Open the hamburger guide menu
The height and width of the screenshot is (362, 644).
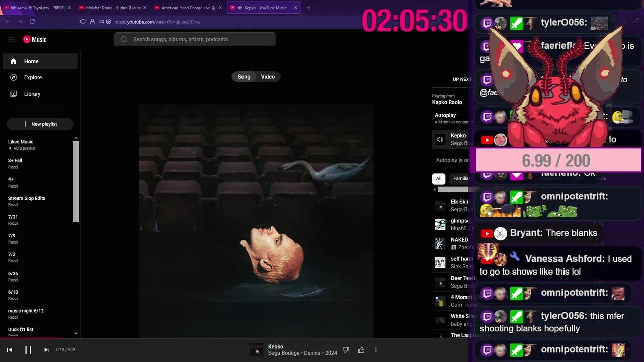(12, 39)
